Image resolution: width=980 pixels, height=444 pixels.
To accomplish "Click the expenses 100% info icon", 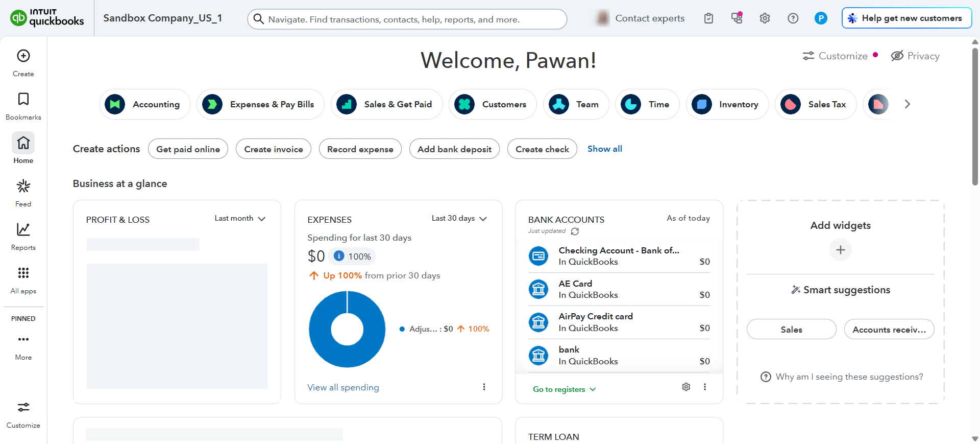I will [x=339, y=255].
